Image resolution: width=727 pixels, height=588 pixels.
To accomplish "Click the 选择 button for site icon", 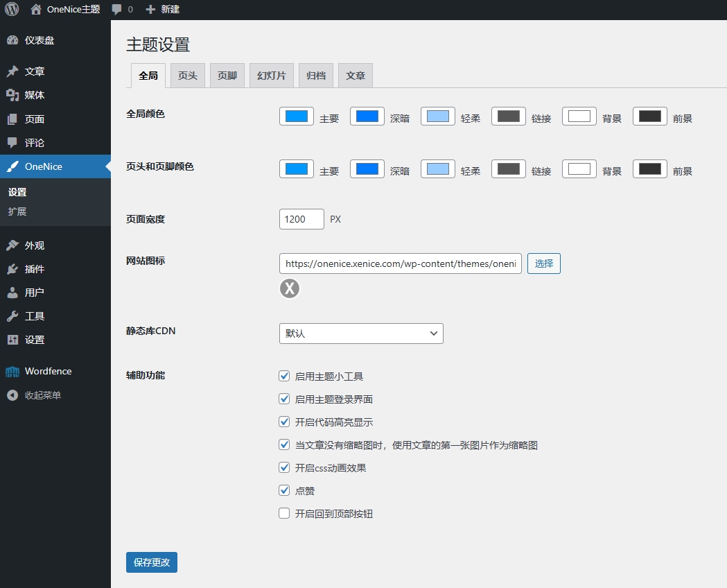I will click(544, 263).
